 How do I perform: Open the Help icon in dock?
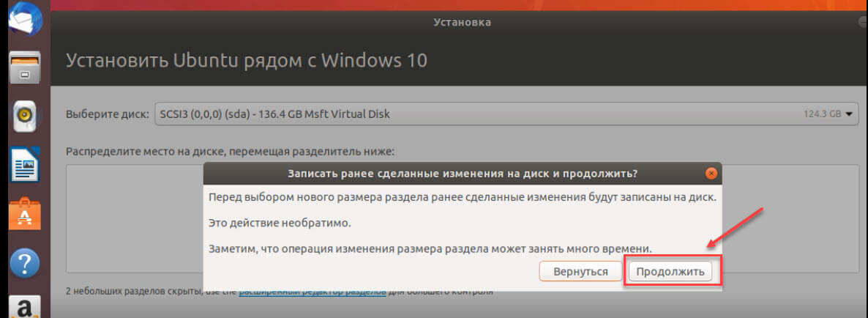click(x=24, y=262)
